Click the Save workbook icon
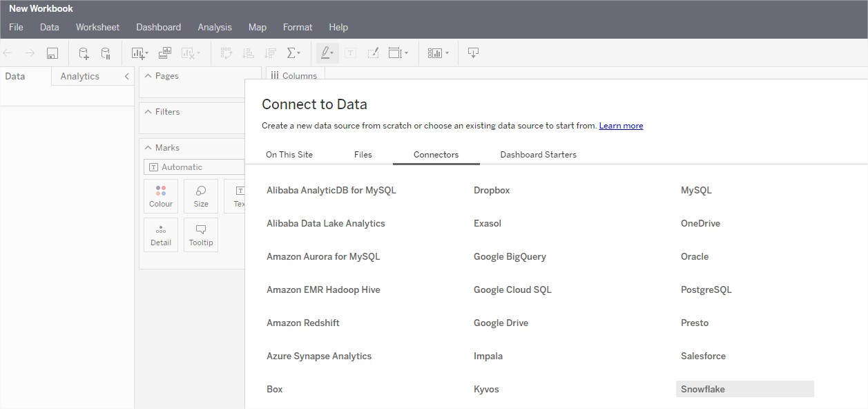868x409 pixels. point(52,53)
